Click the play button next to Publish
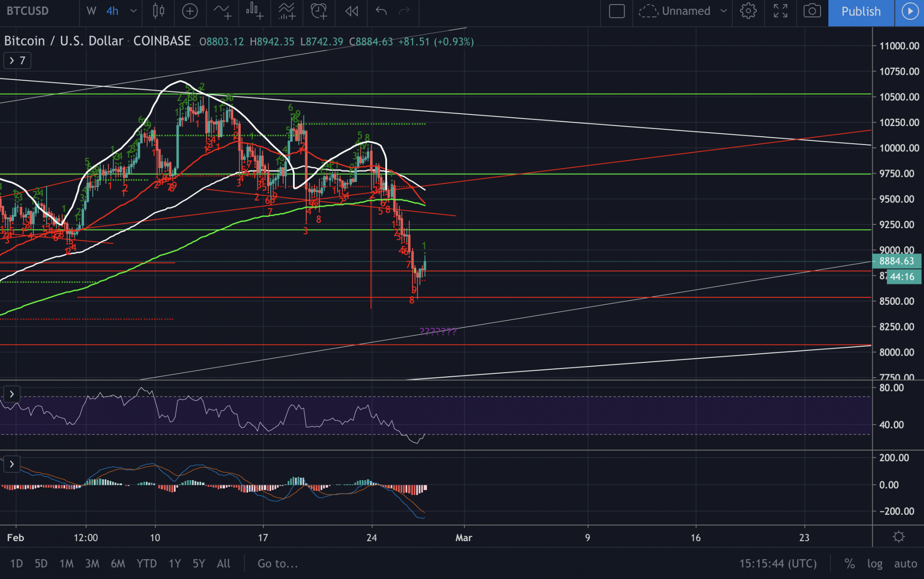Viewport: 924px width, 579px height. (x=910, y=11)
